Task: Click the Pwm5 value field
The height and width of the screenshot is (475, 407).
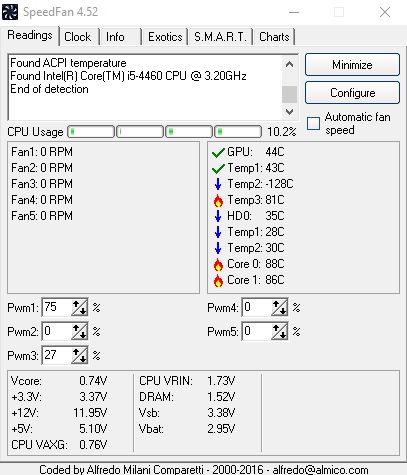Action: click(x=257, y=331)
